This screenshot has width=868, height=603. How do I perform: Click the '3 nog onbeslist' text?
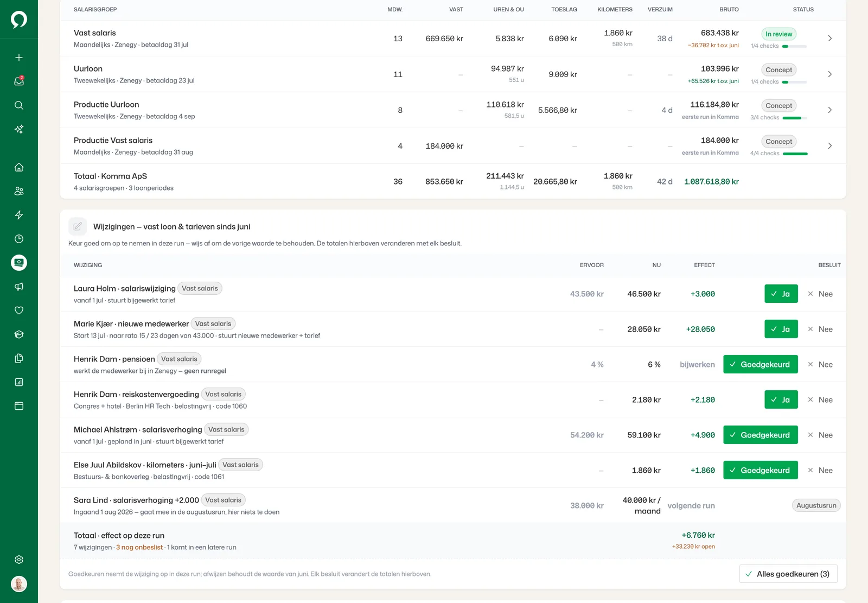(139, 547)
